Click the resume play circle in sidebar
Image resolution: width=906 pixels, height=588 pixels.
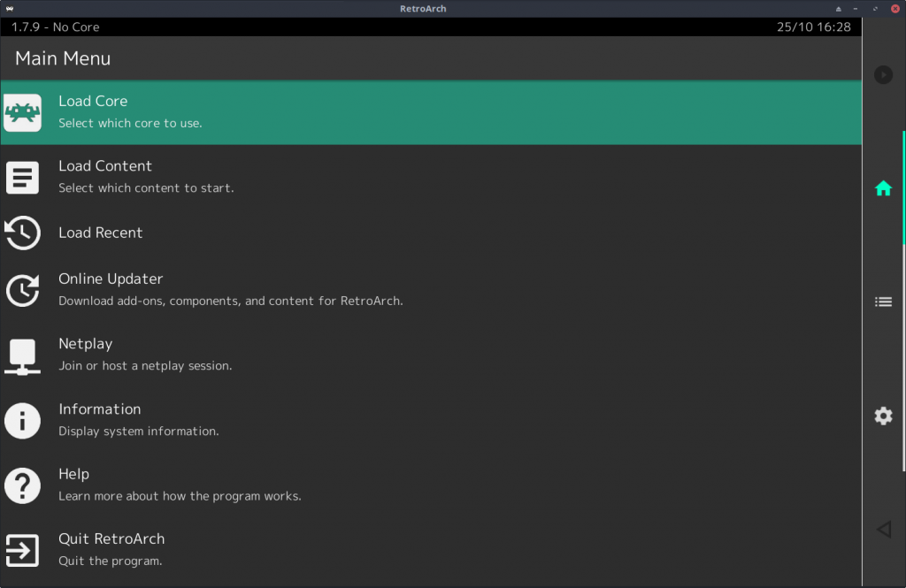tap(883, 74)
